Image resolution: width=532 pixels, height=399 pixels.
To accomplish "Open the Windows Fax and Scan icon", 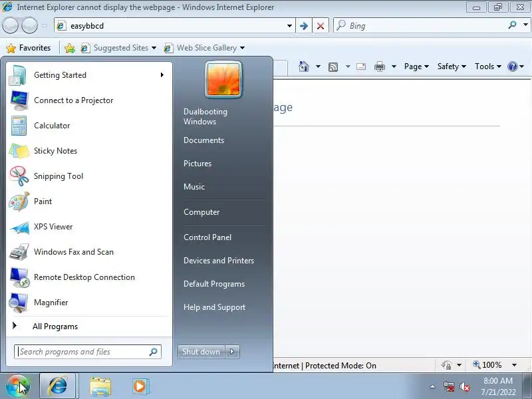I will click(x=19, y=252).
